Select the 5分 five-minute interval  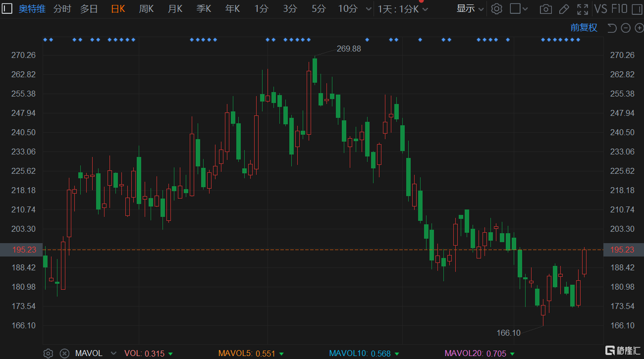pos(319,8)
